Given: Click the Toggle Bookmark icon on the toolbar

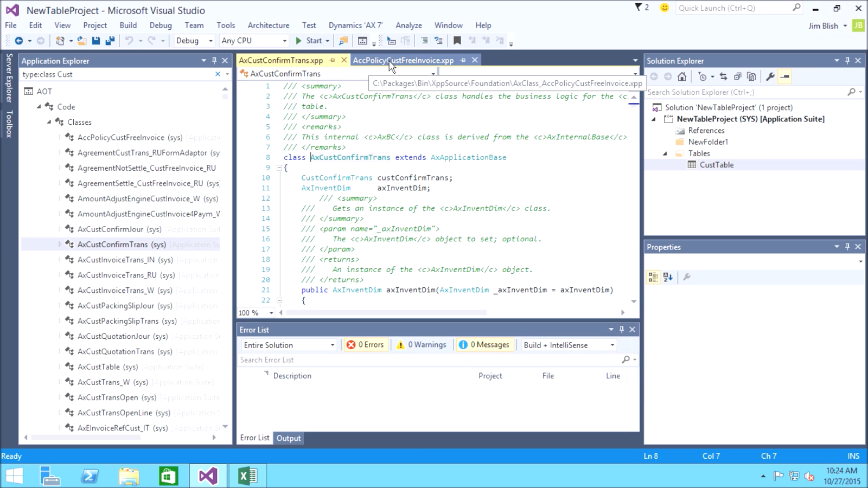Looking at the screenshot, I should tap(457, 40).
